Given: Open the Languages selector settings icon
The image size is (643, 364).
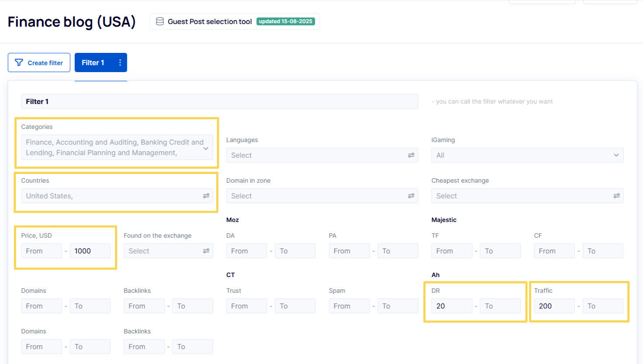Looking at the screenshot, I should click(x=411, y=155).
